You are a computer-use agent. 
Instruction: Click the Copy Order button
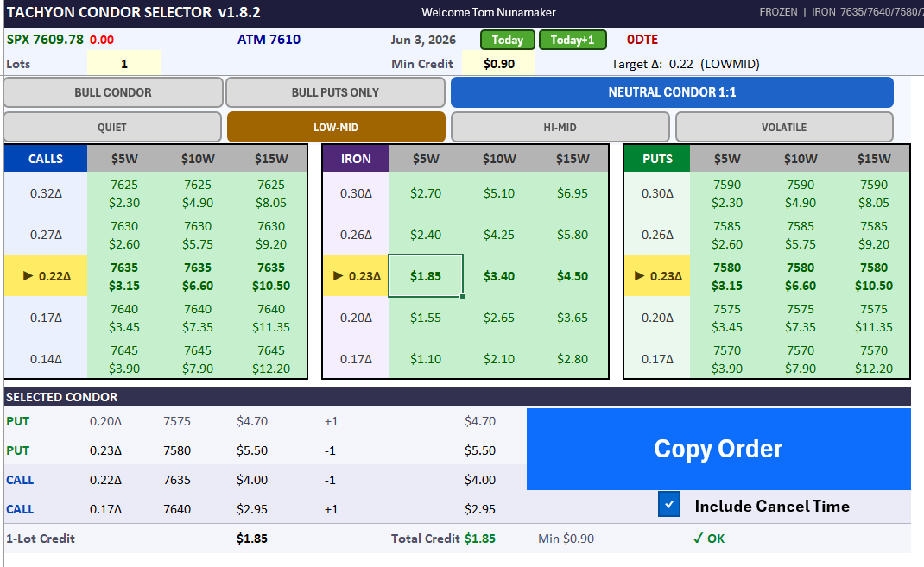(718, 449)
